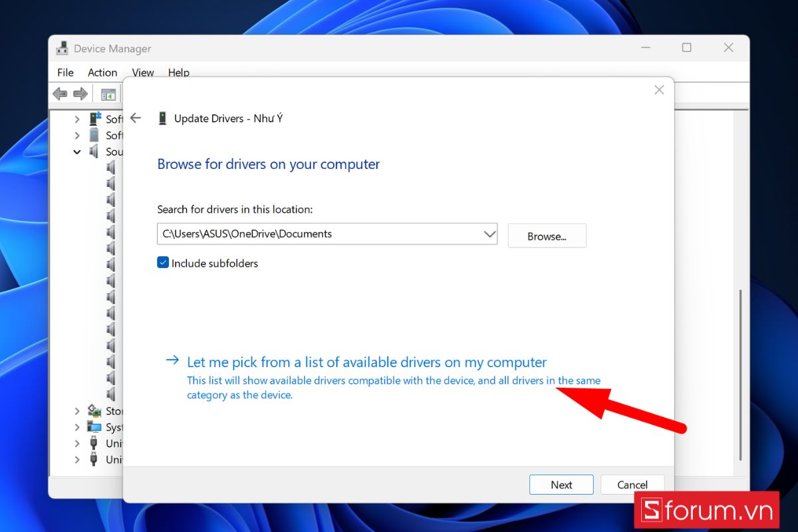Open the driver location path dropdown
798x532 pixels.
point(489,234)
